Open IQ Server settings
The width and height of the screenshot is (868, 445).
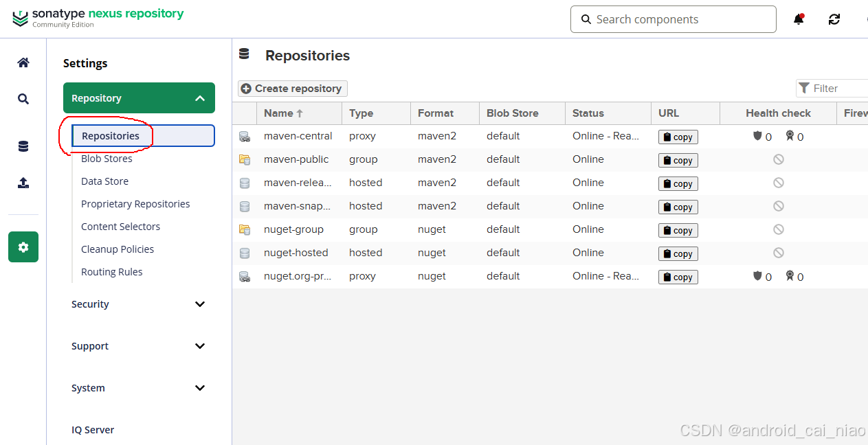click(93, 430)
